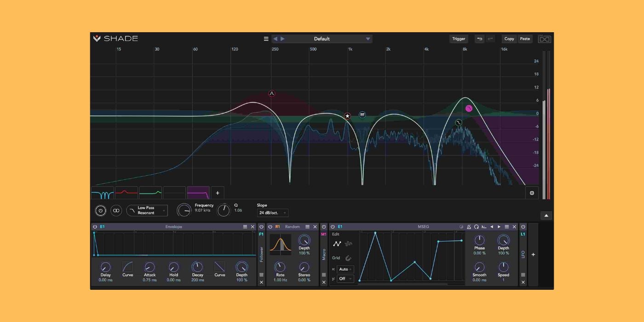Enable stereo mode with the dual-circle toggle
The image size is (644, 322).
coord(116,210)
